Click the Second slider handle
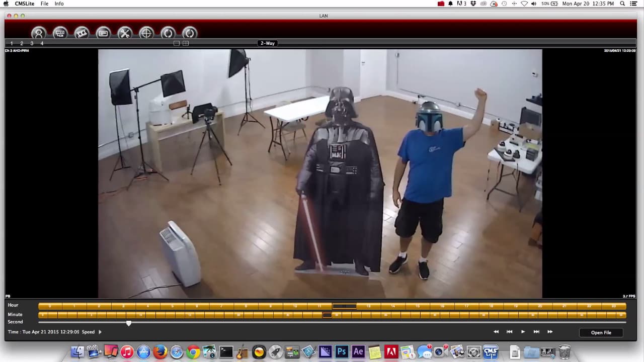The image size is (644, 362). point(129,323)
